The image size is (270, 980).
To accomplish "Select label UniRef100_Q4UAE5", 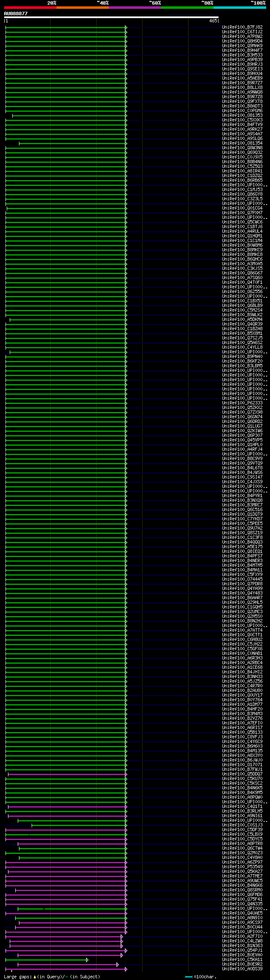I will coord(242,913).
